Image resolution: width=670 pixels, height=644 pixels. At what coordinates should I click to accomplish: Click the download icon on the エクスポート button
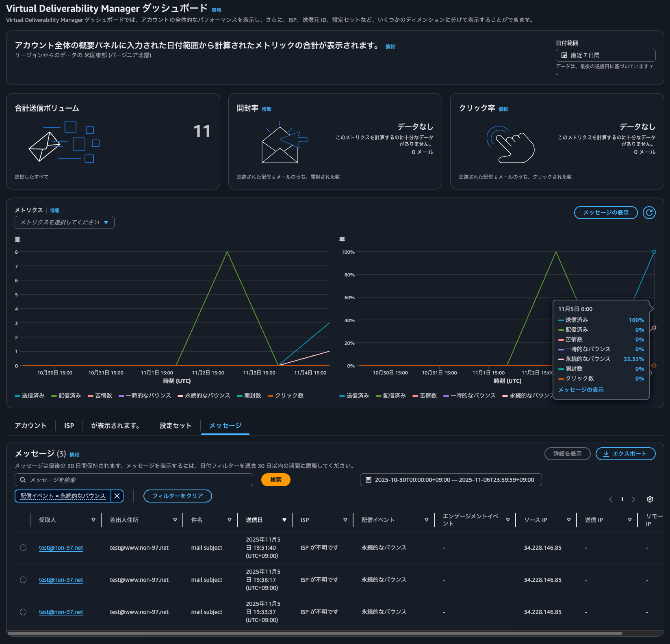pos(607,454)
